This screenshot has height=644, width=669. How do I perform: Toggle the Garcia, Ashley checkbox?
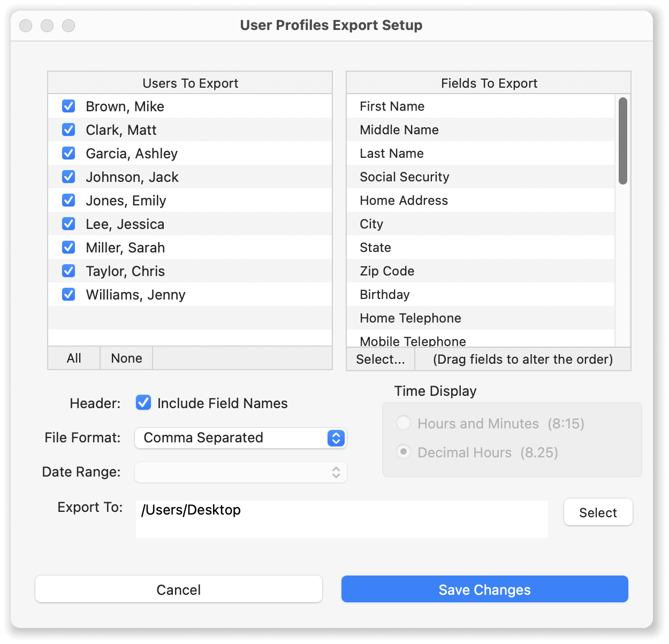pos(69,153)
